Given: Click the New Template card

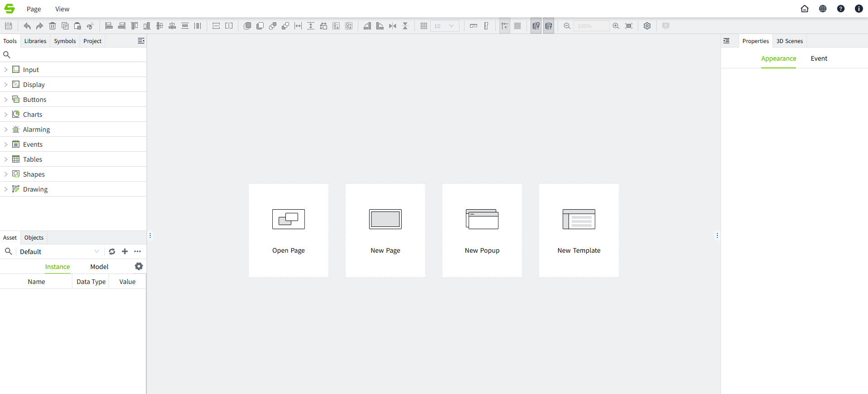Looking at the screenshot, I should pos(579,230).
